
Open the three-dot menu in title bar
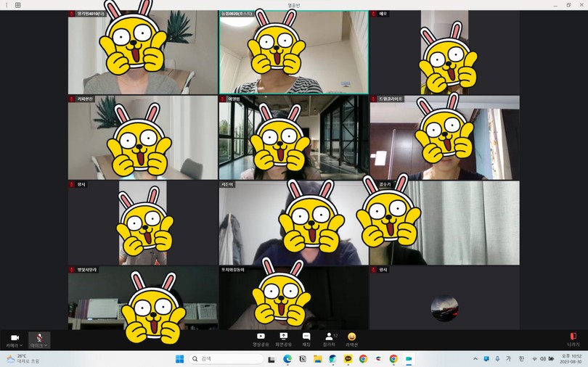(x=7, y=5)
